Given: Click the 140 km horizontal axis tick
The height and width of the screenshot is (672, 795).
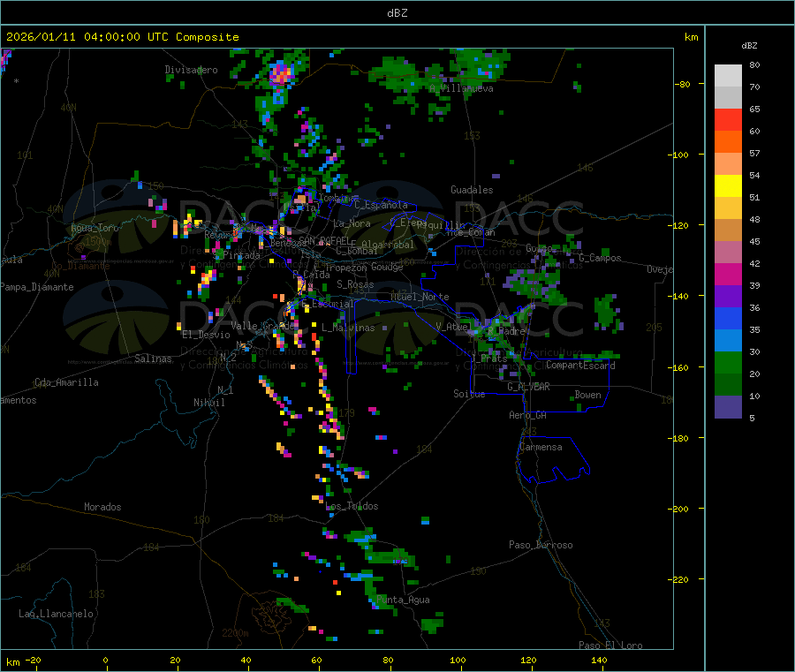Looking at the screenshot, I should pyautogui.click(x=599, y=660).
